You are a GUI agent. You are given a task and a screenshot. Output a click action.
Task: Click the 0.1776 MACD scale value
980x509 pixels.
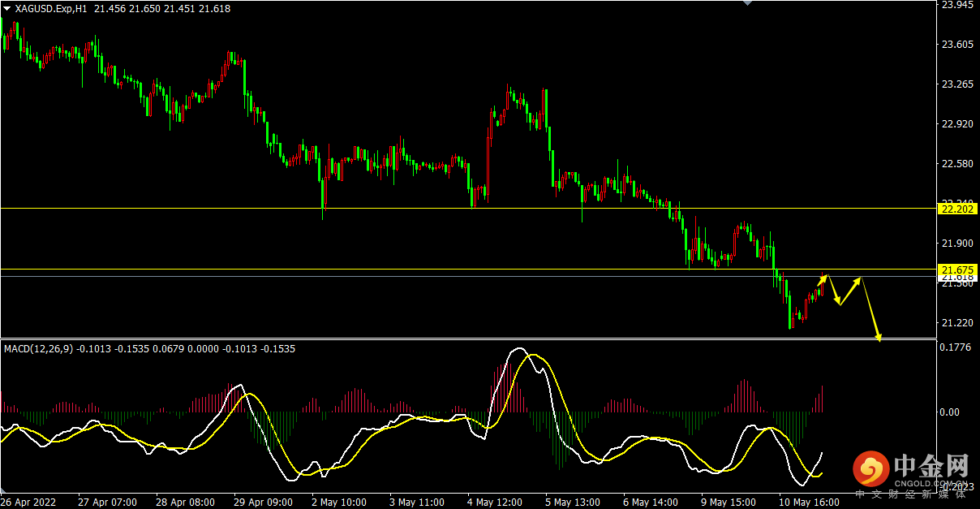click(955, 348)
